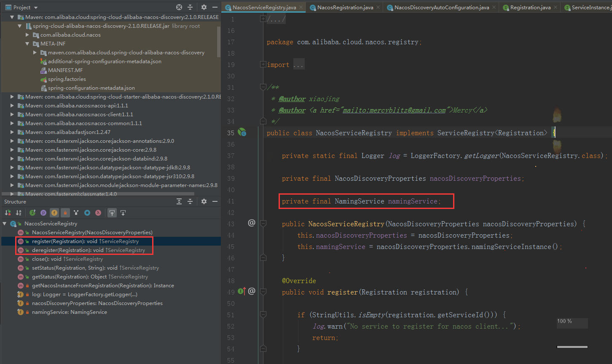612x364 pixels.
Task: Expand maven.com.alibaba.cloud.spring-cloud-alibaba-nacos-discovery folder
Action: point(35,53)
